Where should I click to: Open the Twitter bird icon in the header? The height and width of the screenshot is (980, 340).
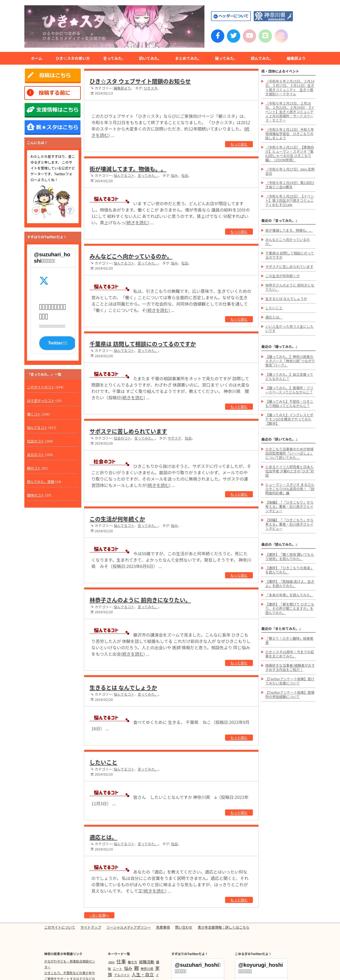[234, 36]
